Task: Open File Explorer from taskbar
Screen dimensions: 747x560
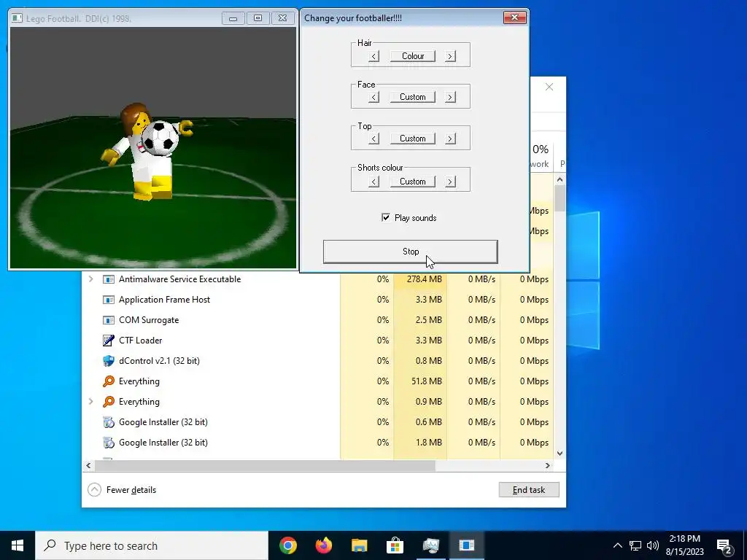Action: (359, 545)
